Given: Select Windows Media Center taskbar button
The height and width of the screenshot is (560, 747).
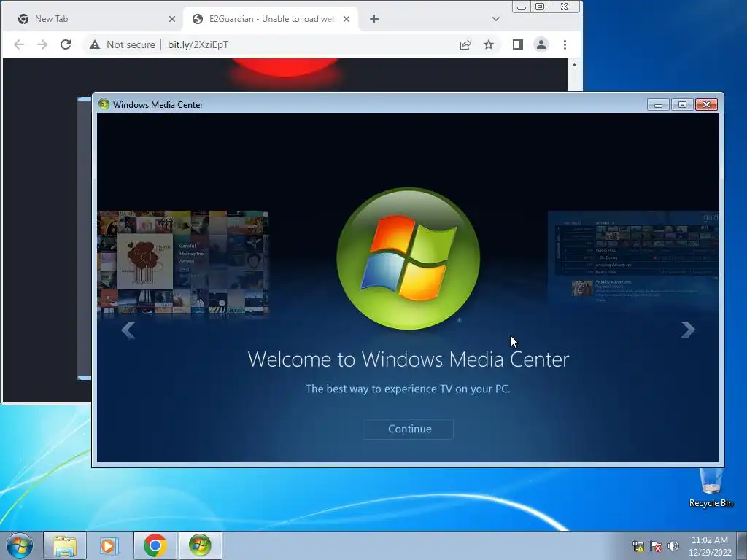Looking at the screenshot, I should click(x=200, y=545).
